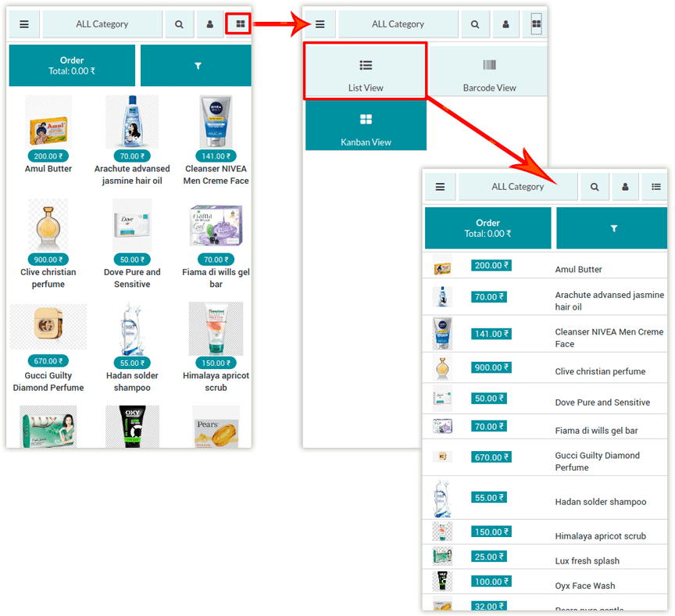Click the list view icon in the bottom-right panel toolbar
The height and width of the screenshot is (616, 675).
(655, 187)
